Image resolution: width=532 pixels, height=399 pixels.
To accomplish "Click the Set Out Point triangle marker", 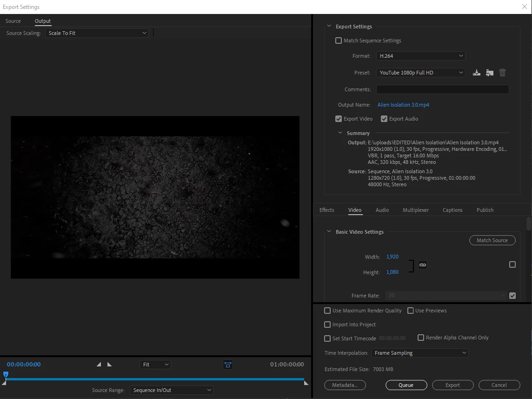I will pyautogui.click(x=109, y=365).
